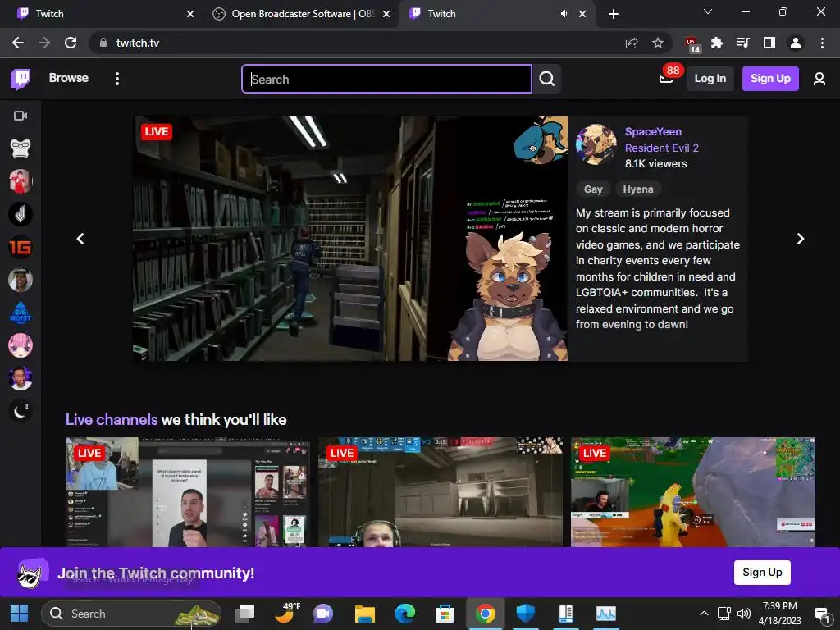This screenshot has height=630, width=840.
Task: Open the uBlock extension icon showing 14
Action: (692, 44)
